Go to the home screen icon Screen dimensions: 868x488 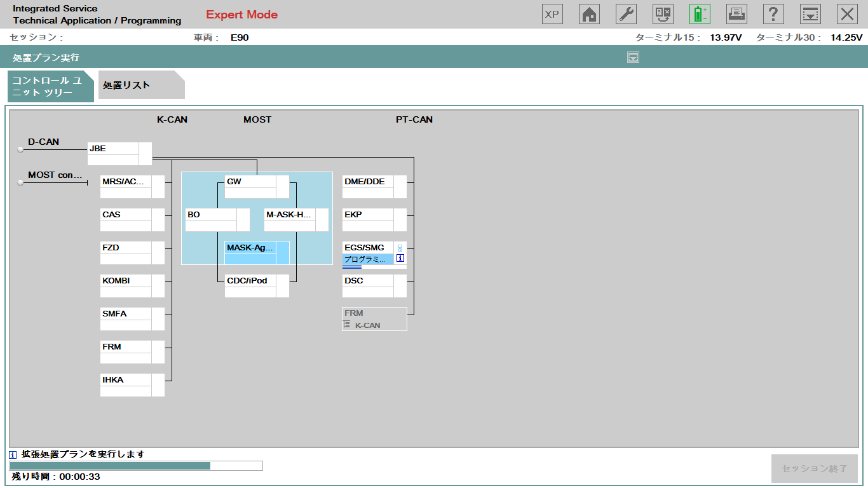click(589, 14)
